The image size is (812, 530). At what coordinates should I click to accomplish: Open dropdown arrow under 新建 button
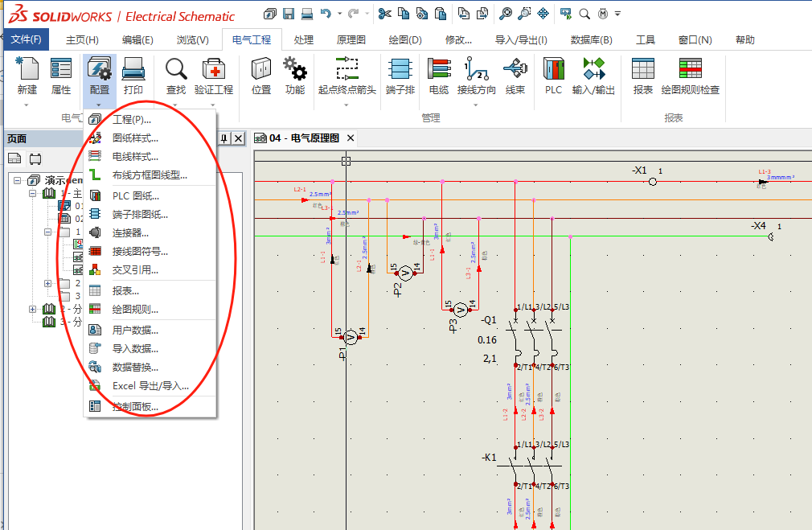(27, 105)
